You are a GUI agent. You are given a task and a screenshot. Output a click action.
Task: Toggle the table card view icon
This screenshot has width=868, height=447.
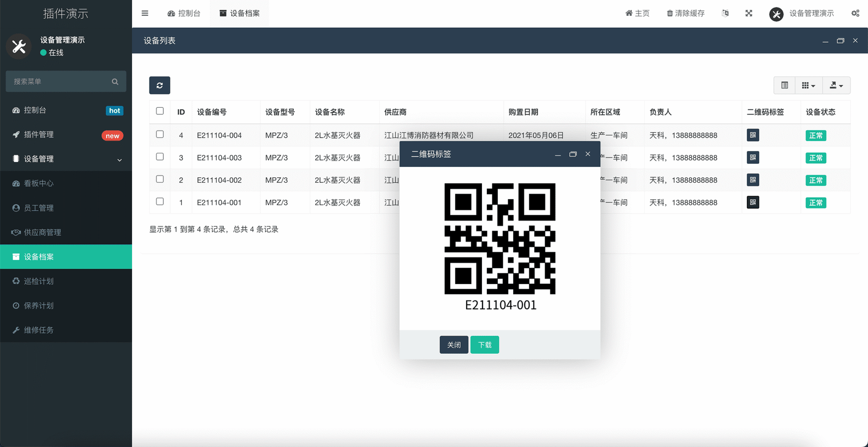tap(784, 85)
